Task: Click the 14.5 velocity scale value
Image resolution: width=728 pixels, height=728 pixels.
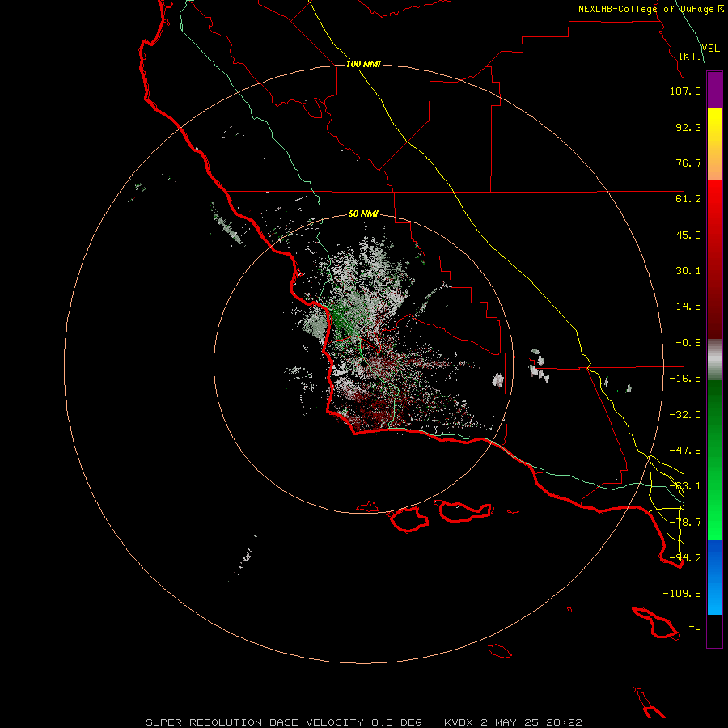Action: coord(688,307)
